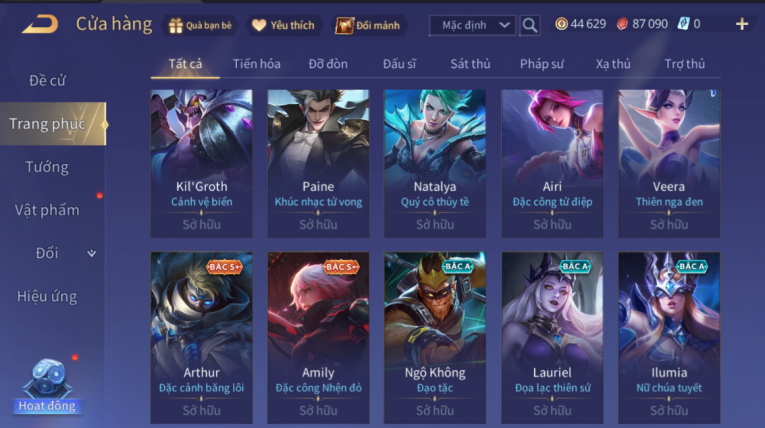765x428 pixels.
Task: Click the golden back arrow icon
Action: click(40, 24)
